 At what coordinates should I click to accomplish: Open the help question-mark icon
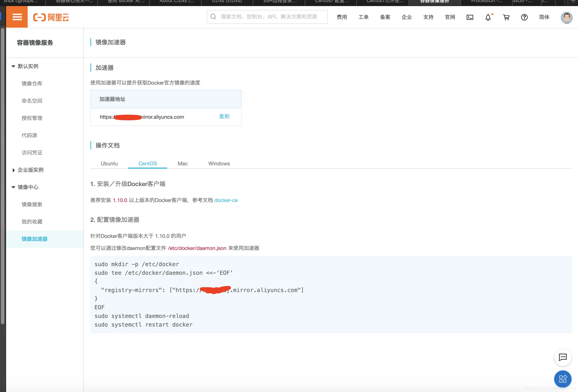tap(524, 17)
